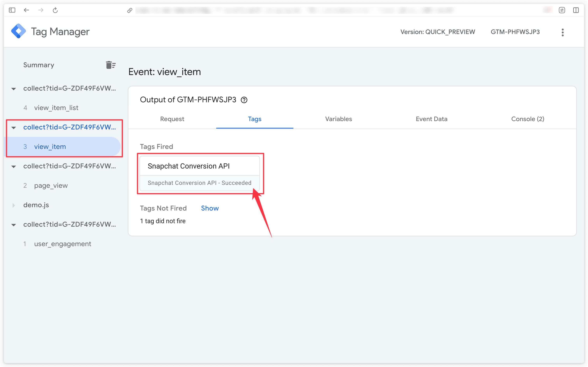Select the view_item_list event
Image resolution: width=588 pixels, height=367 pixels.
[56, 108]
